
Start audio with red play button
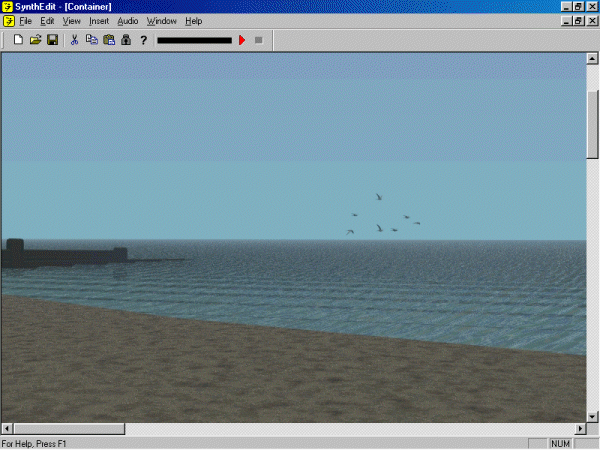click(242, 40)
